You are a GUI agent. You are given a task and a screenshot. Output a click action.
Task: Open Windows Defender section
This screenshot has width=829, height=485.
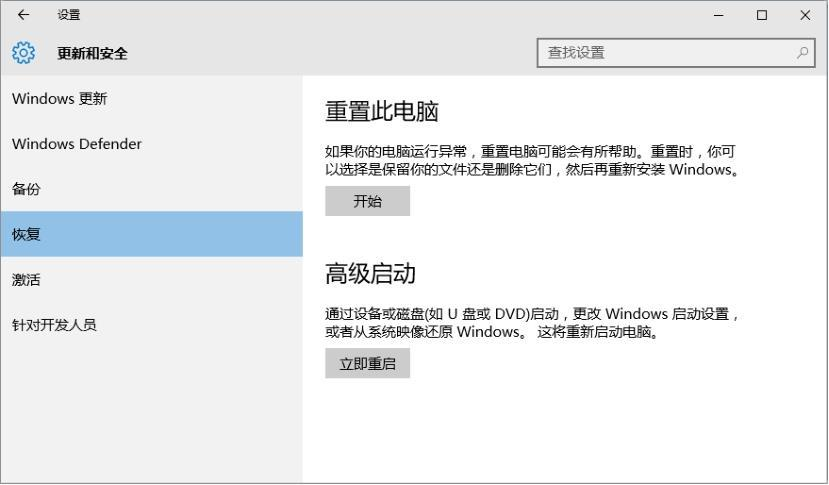pos(151,144)
